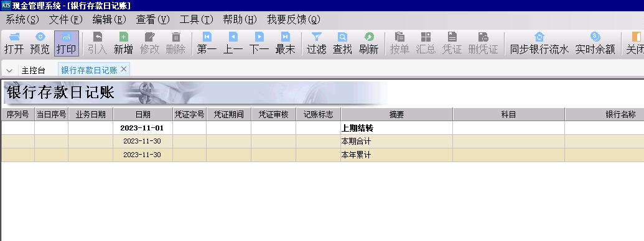The height and width of the screenshot is (241, 644).
Task: Select the 上期结转 row
Action: click(322, 128)
